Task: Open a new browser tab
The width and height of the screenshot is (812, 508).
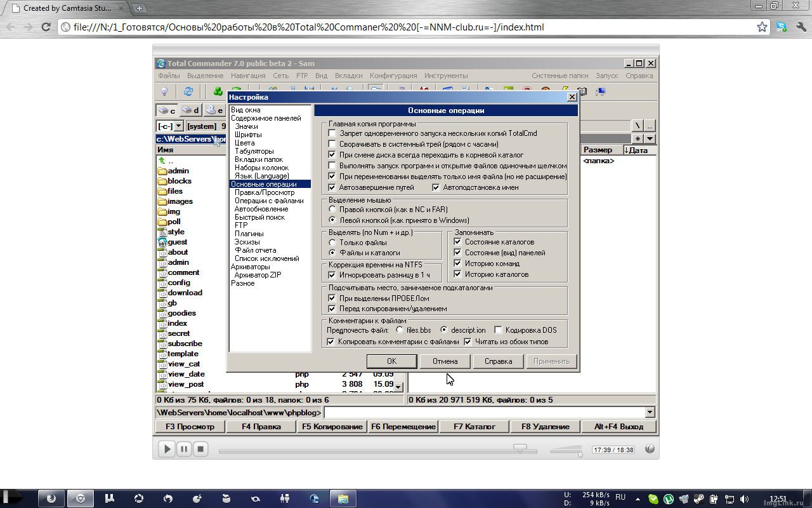Action: 139,8
